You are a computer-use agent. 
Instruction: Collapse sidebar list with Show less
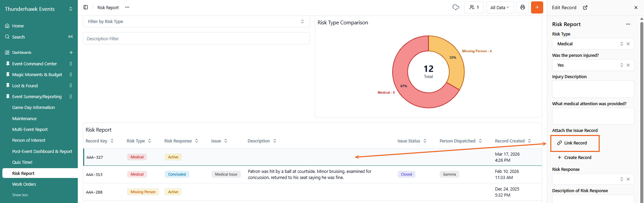point(20,195)
